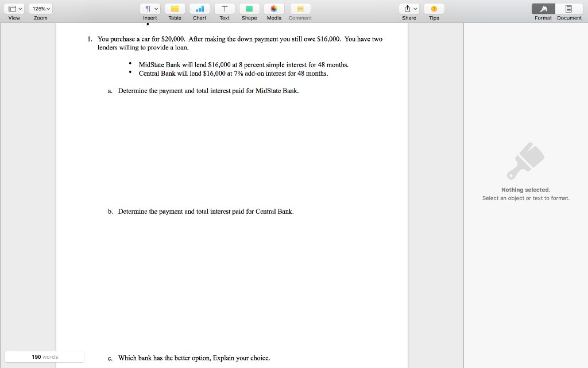Click the 'Nothing selected.' message in Format panel
The height and width of the screenshot is (368, 588).
526,190
